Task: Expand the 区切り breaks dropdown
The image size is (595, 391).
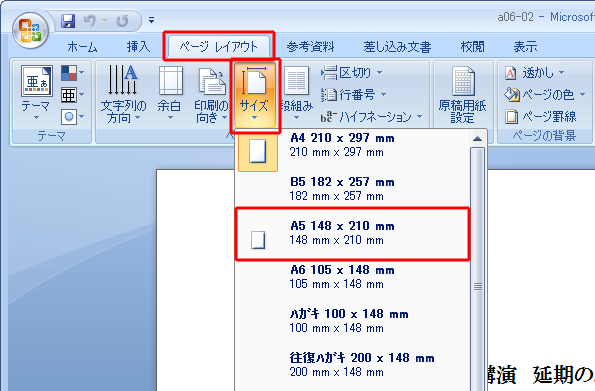Action: pyautogui.click(x=352, y=73)
